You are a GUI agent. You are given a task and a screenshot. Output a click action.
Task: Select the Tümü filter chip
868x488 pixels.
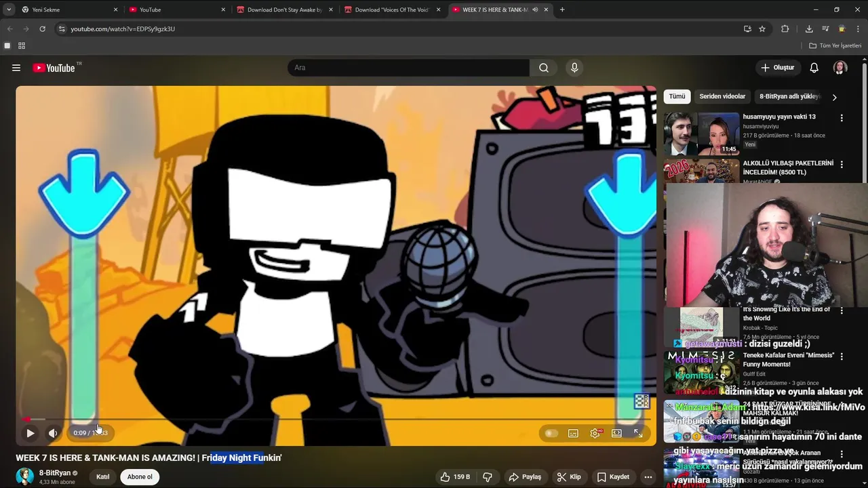[677, 97]
